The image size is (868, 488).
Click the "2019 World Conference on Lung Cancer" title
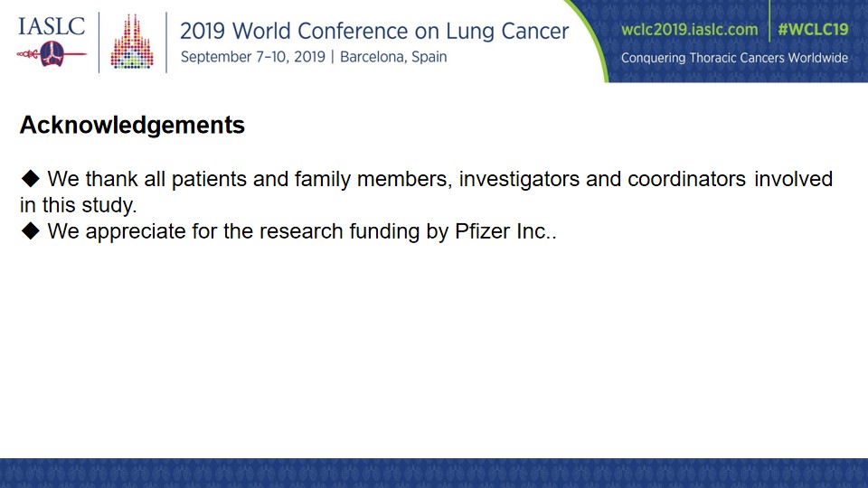click(x=374, y=31)
